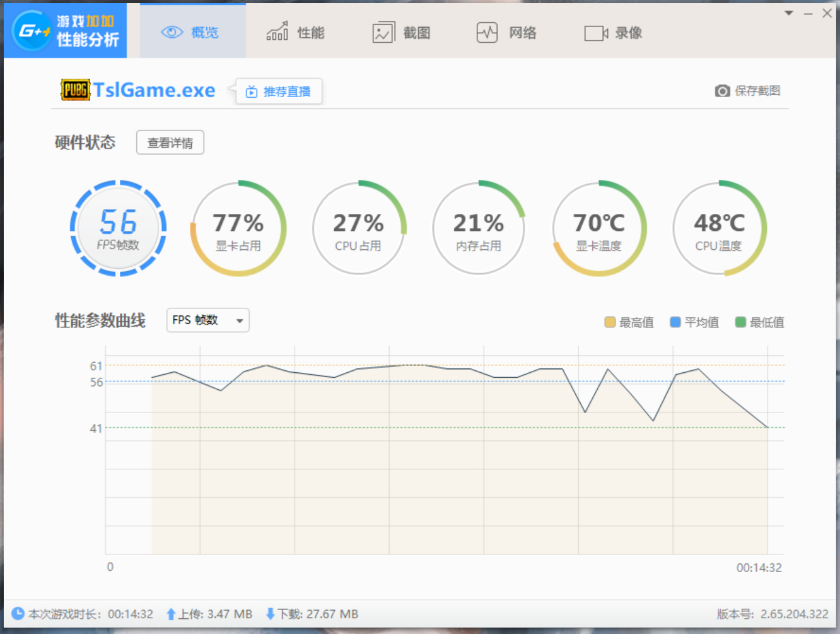The image size is (840, 634).
Task: Click the G++ app logo
Action: [32, 30]
